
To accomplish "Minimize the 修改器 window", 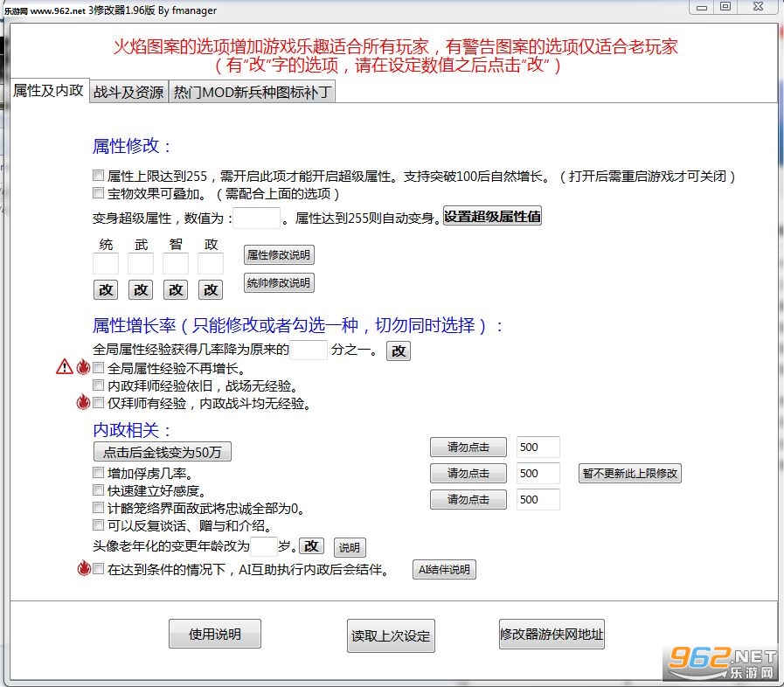I will [x=702, y=7].
